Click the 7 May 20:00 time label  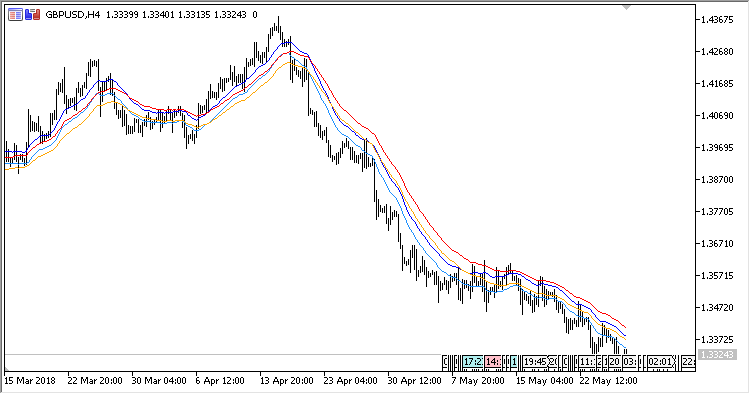[x=478, y=381]
